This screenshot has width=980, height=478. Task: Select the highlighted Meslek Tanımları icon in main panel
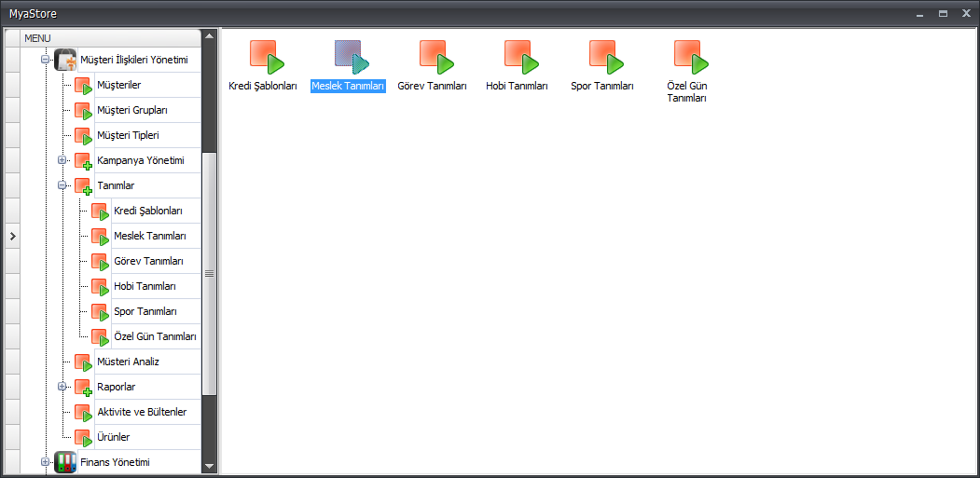click(349, 58)
